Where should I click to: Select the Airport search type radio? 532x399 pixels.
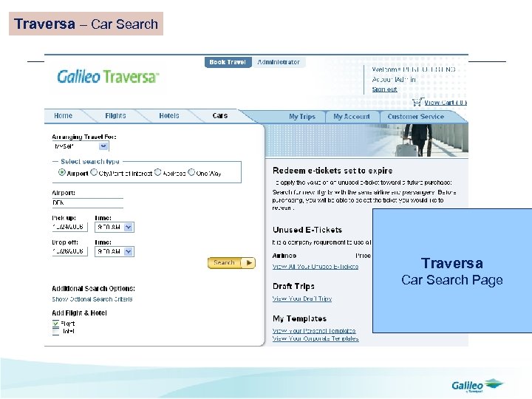[62, 172]
